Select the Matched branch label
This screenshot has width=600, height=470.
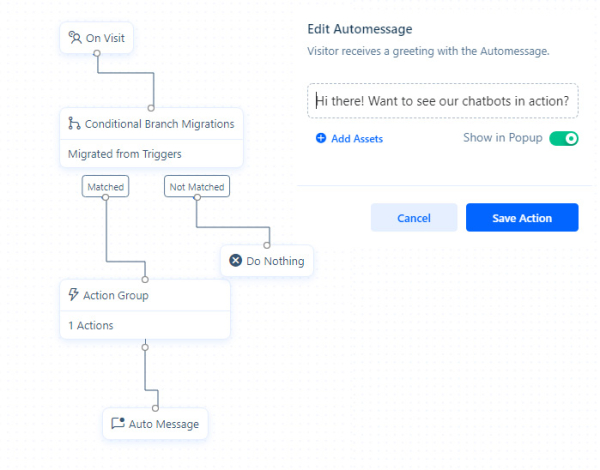pos(105,186)
